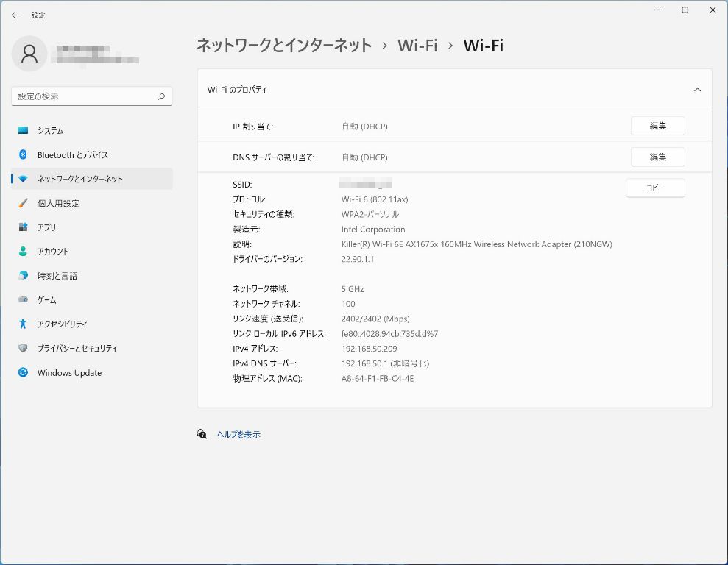This screenshot has width=728, height=565.
Task: Click the search magnifier icon
Action: 161,96
